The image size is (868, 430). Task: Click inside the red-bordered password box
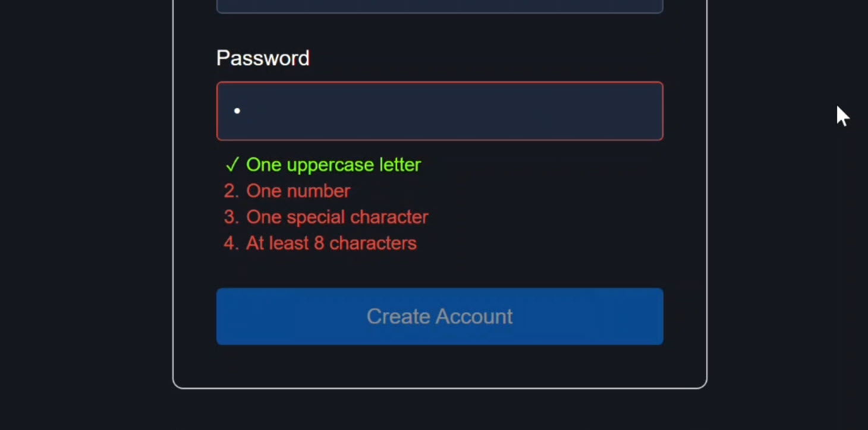[x=439, y=111]
